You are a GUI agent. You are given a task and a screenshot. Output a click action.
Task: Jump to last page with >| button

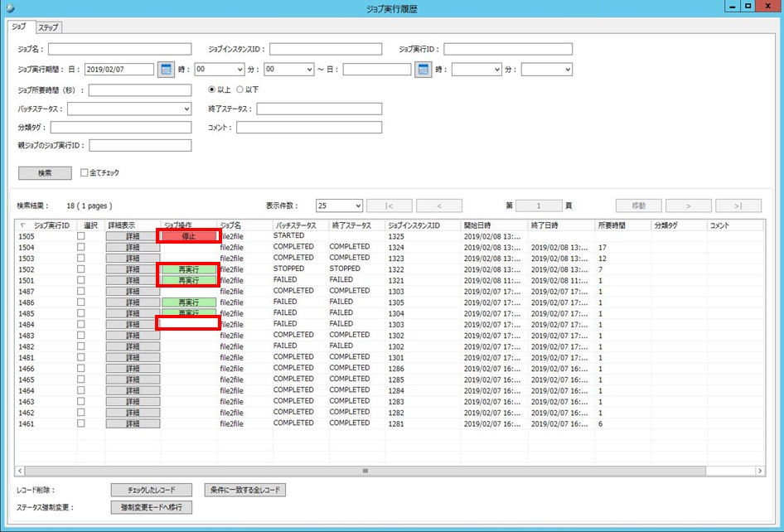coord(738,206)
